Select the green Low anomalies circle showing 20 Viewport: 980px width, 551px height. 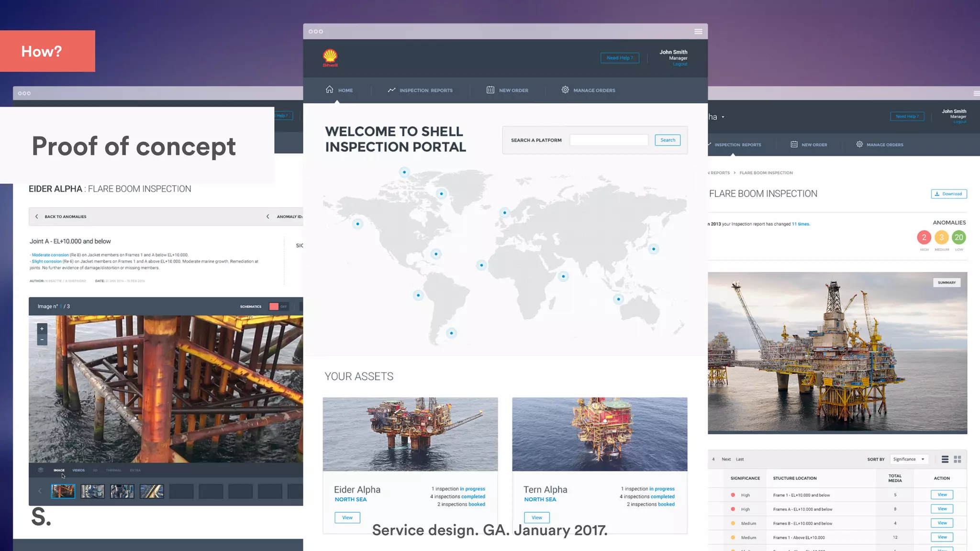coord(959,237)
